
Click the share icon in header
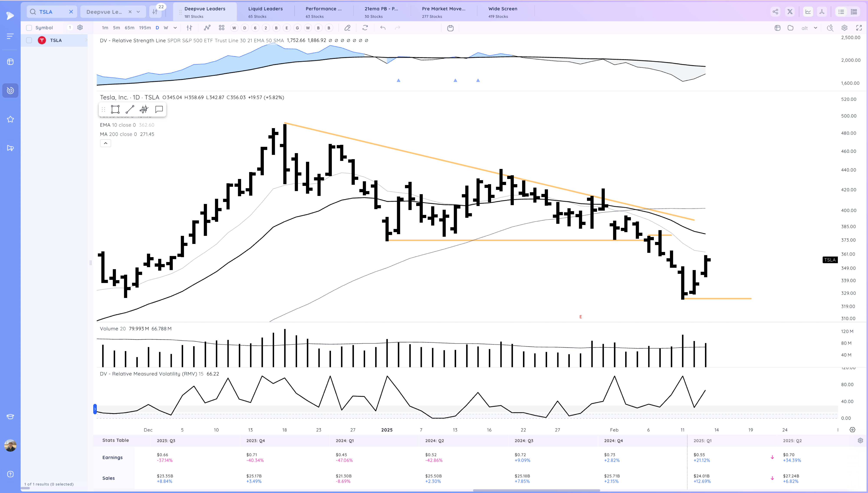point(775,12)
